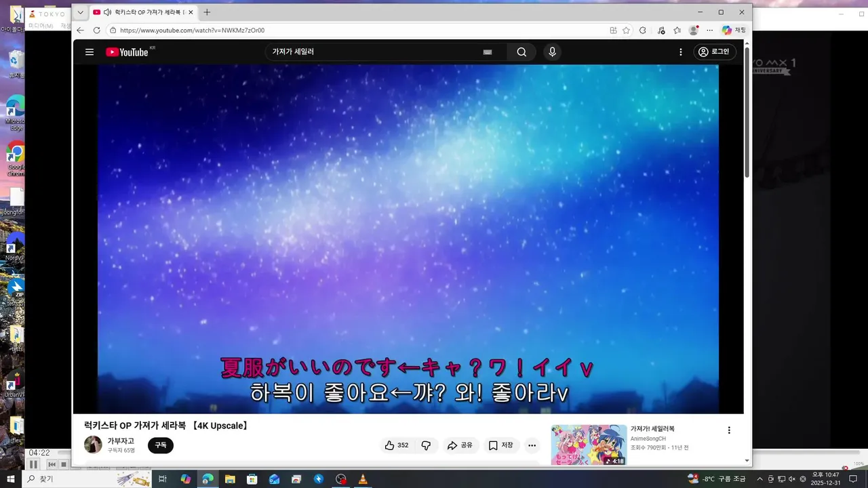Open muted volume tray icon
Image resolution: width=868 pixels, height=488 pixels.
coord(792,479)
